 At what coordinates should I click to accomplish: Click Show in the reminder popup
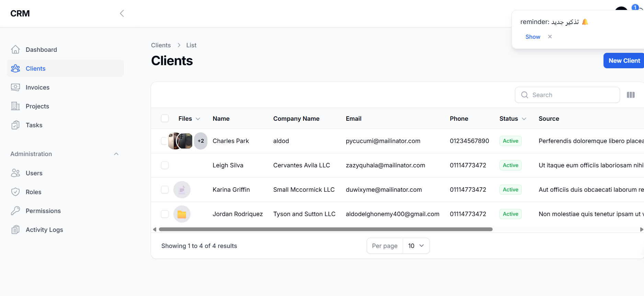point(533,37)
